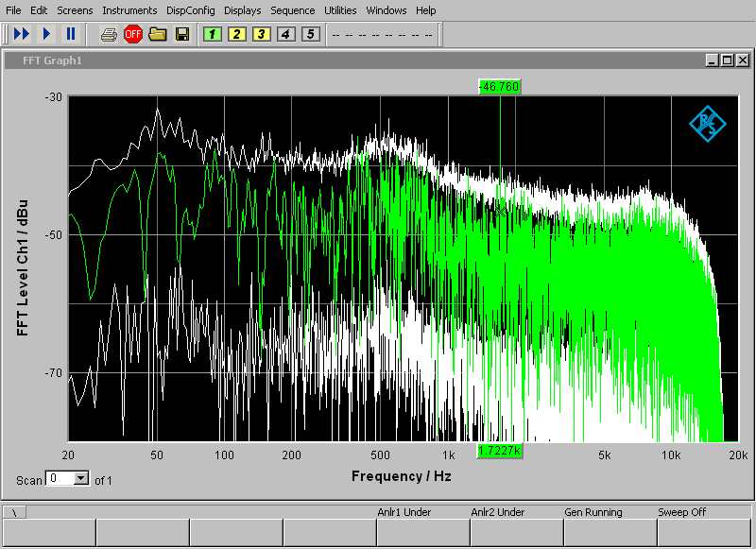Open setup with yellow folder icon
This screenshot has width=756, height=549.
158,35
